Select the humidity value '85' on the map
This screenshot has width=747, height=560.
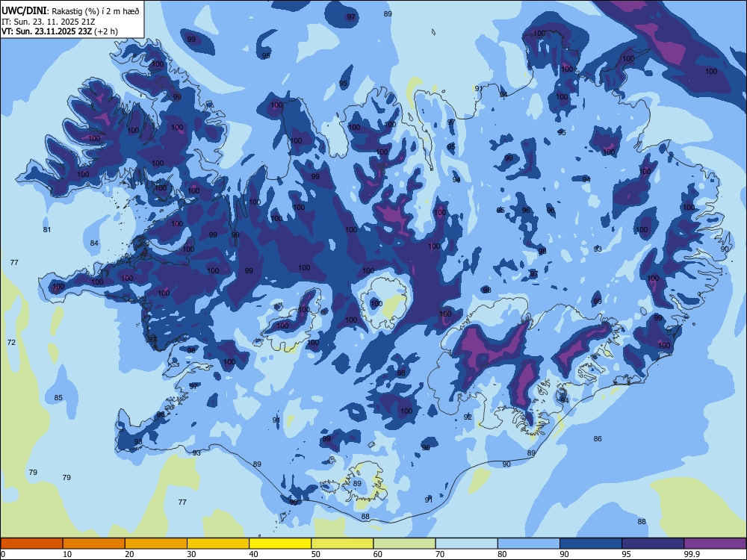point(58,398)
